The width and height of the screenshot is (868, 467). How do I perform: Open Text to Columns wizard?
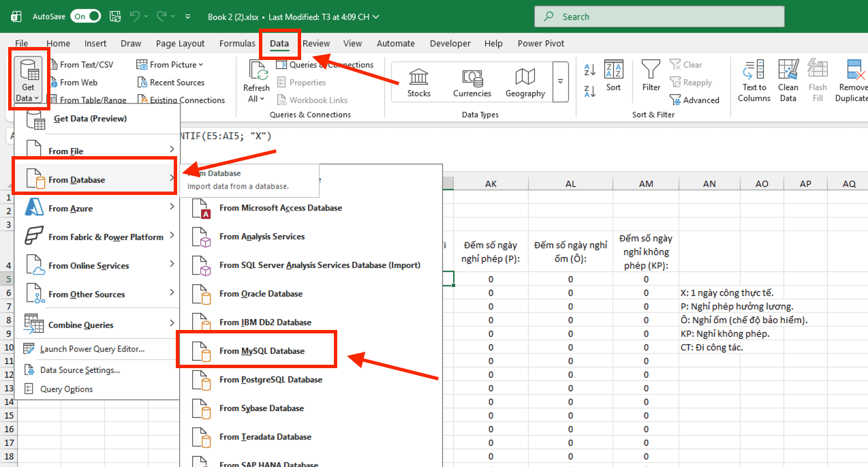[754, 80]
